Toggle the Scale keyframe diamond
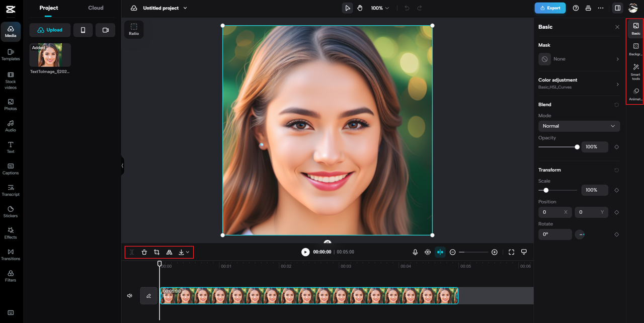Image resolution: width=644 pixels, height=323 pixels. click(x=616, y=190)
